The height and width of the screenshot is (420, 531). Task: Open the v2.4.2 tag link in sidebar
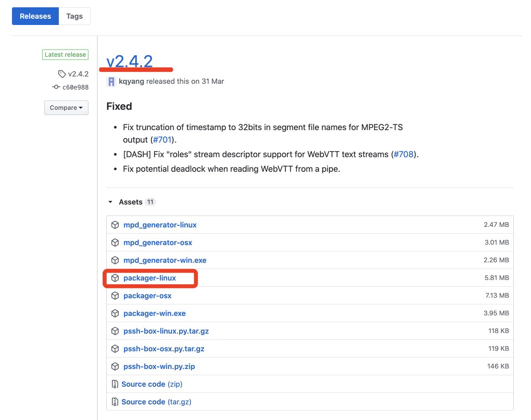tap(78, 74)
